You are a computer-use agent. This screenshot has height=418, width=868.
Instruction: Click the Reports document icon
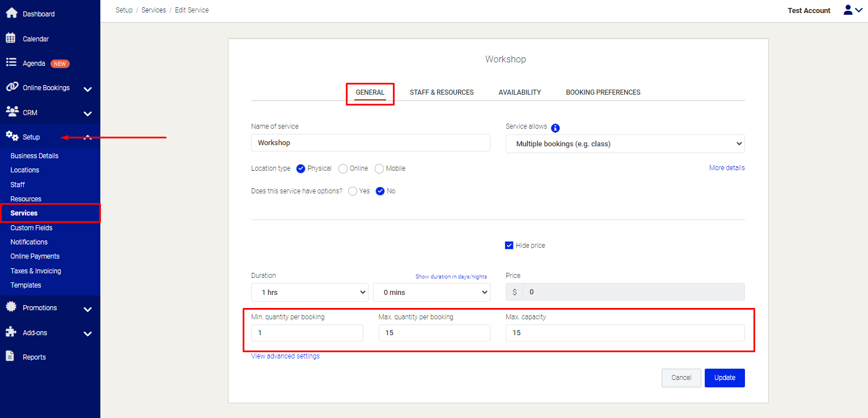coord(10,356)
